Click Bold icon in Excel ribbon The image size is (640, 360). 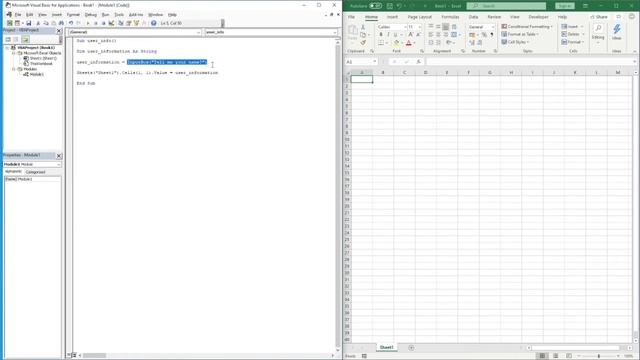pos(381,35)
